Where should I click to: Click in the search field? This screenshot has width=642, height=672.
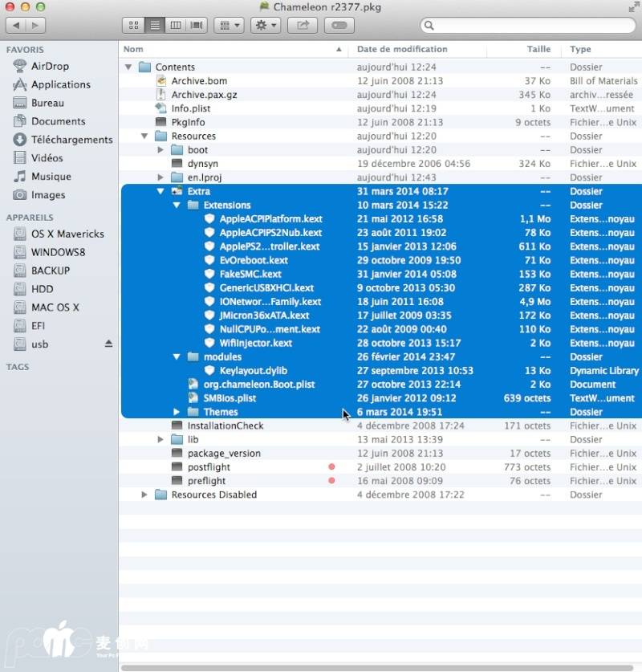click(530, 26)
